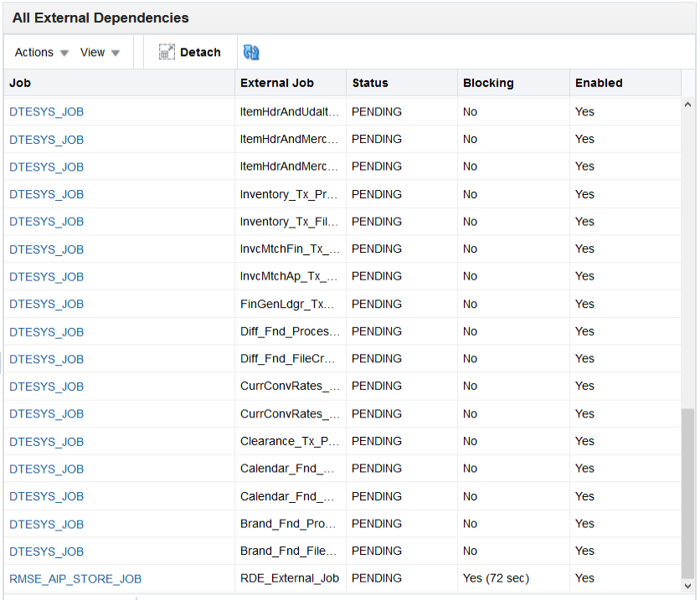Select the InvcMtchFin_Tx external job cell

[x=291, y=249]
